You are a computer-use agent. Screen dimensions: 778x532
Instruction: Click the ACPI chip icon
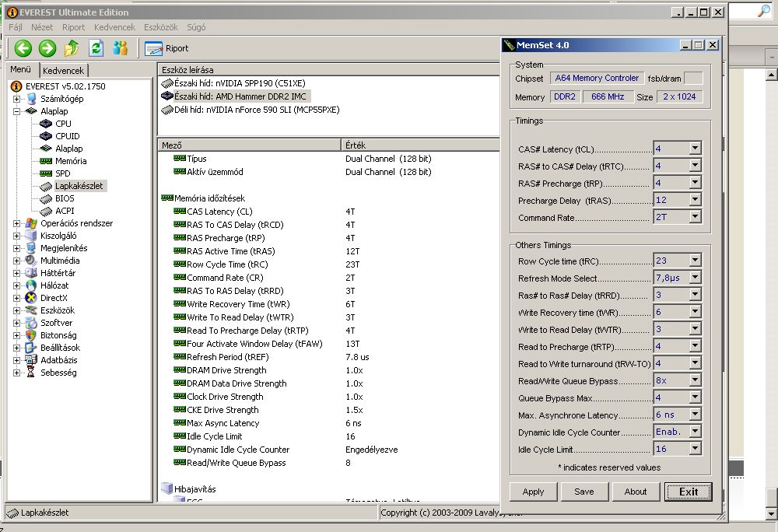click(x=46, y=211)
